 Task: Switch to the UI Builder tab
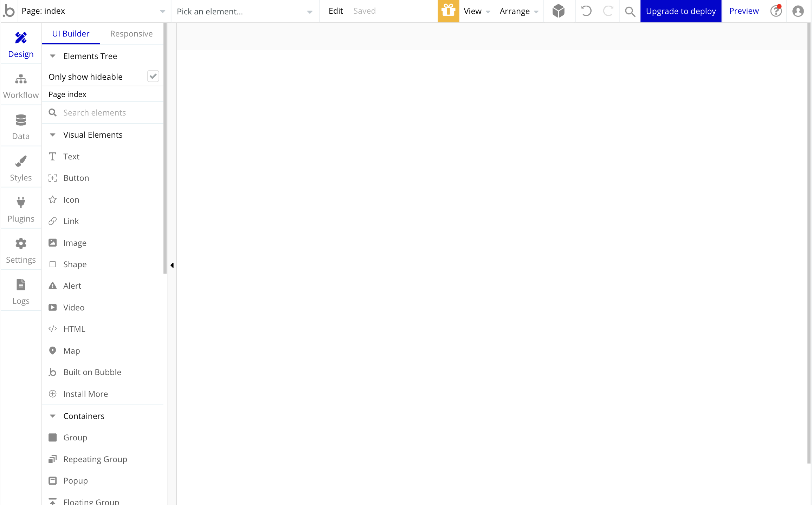pyautogui.click(x=71, y=33)
